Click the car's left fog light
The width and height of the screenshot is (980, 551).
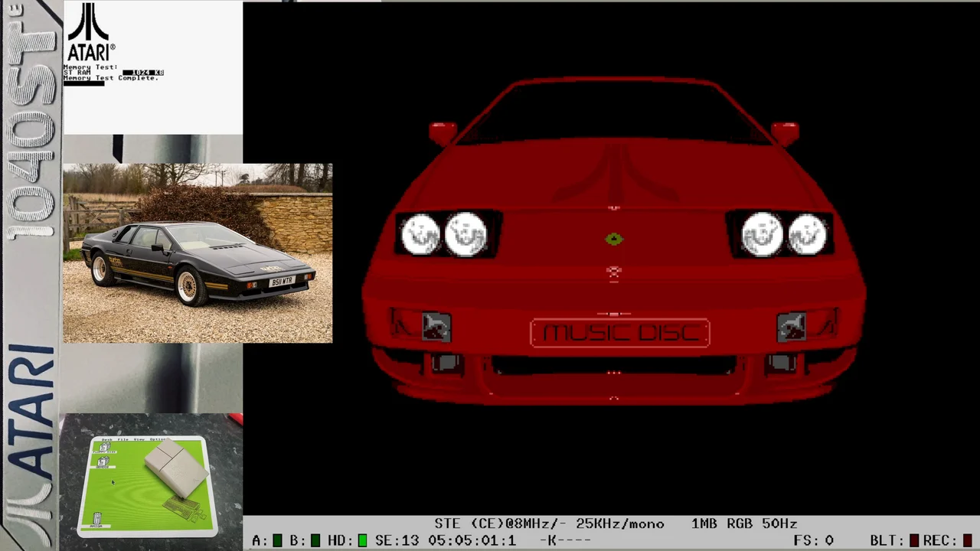coord(436,328)
